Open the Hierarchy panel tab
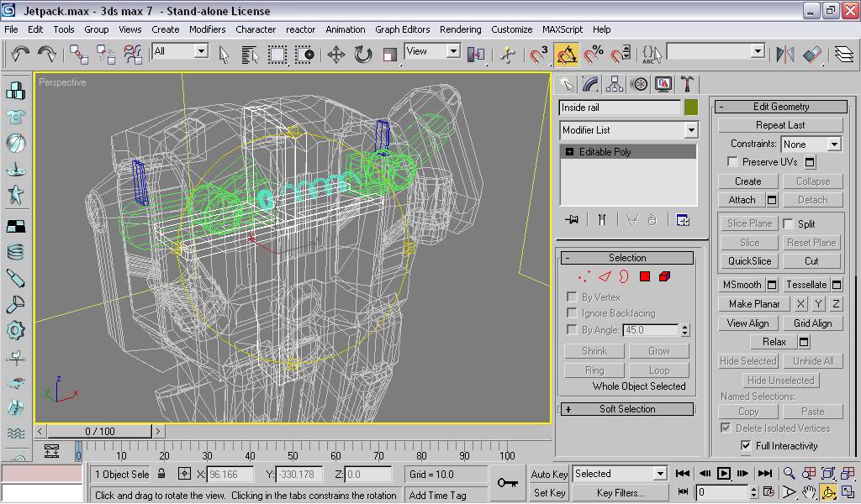861x504 pixels. [615, 84]
